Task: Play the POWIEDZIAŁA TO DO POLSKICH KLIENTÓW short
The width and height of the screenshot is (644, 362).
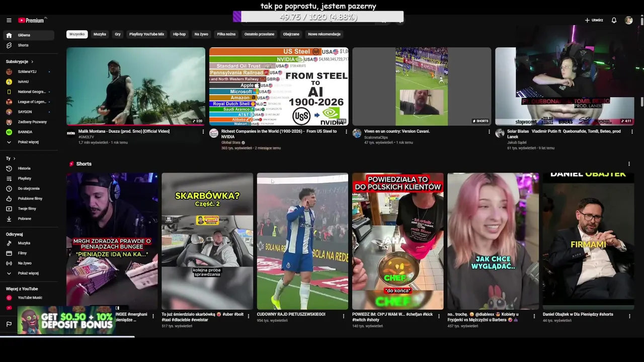Action: [398, 241]
